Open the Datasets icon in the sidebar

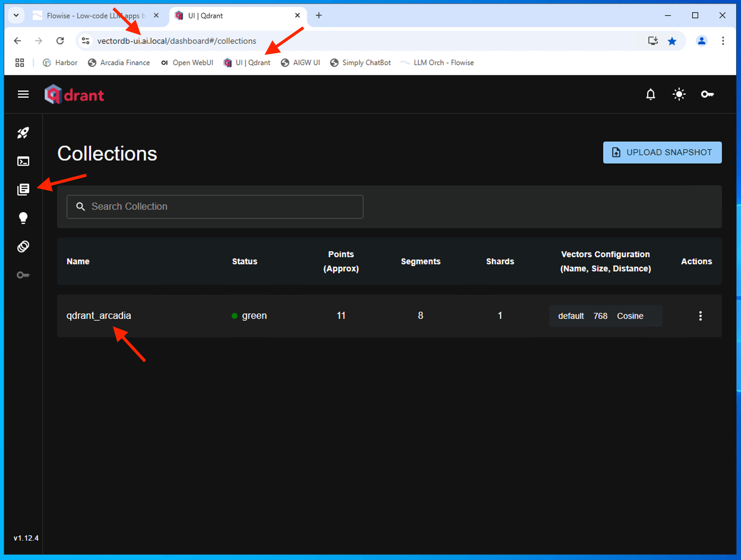[23, 247]
